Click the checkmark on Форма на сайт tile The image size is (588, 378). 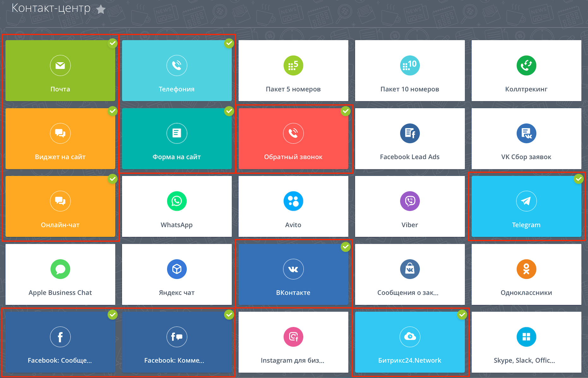pos(229,111)
